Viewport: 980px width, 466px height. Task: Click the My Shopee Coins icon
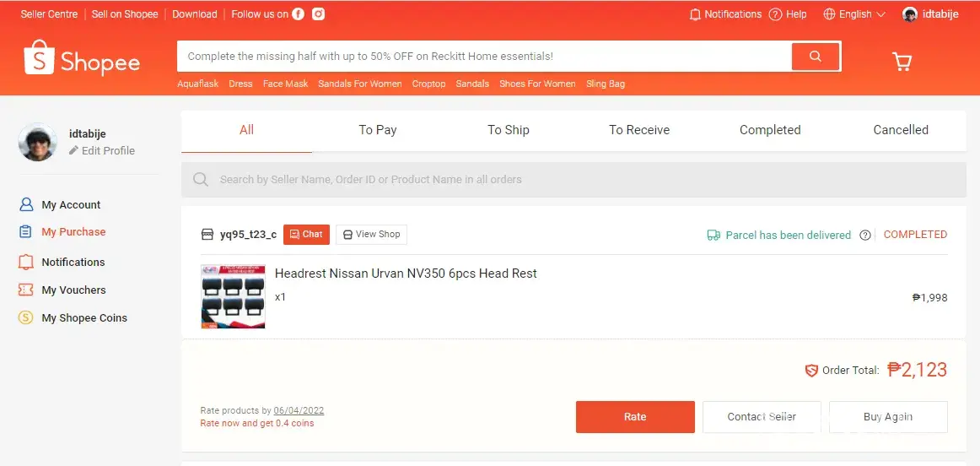click(25, 317)
